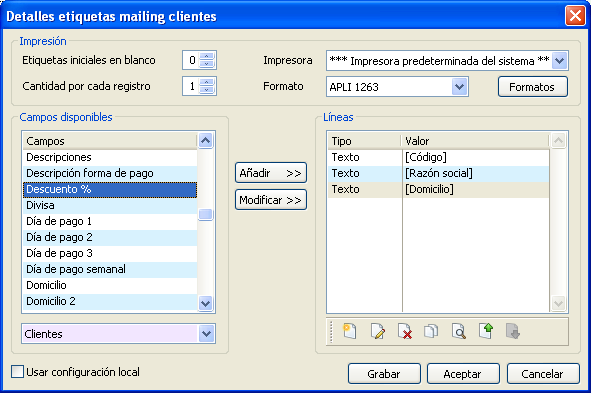
Task: Click Texto type in the [Código] row
Action: pyautogui.click(x=365, y=157)
